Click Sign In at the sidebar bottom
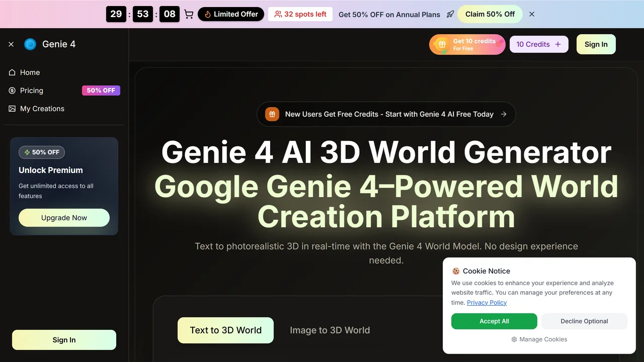Image resolution: width=644 pixels, height=362 pixels. click(64, 340)
